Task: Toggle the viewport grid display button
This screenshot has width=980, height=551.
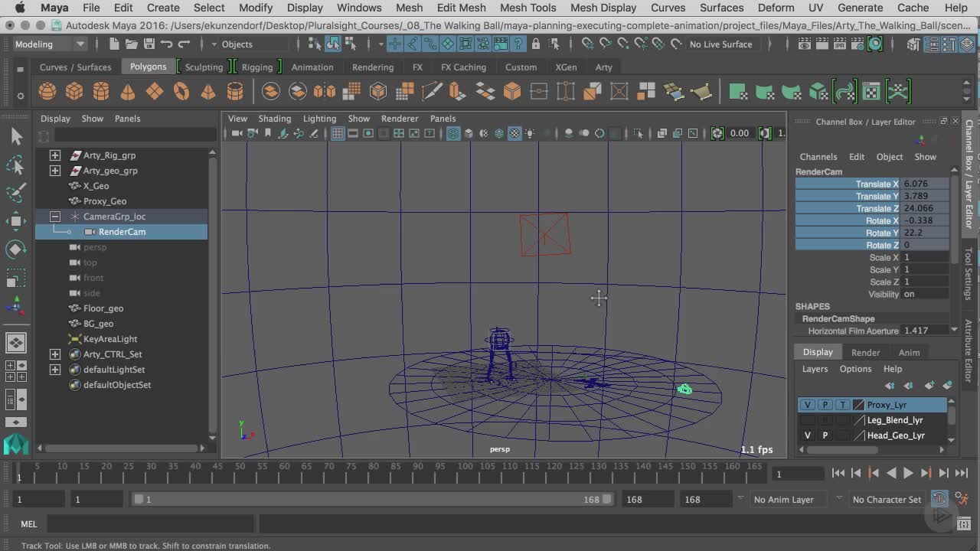Action: click(338, 133)
